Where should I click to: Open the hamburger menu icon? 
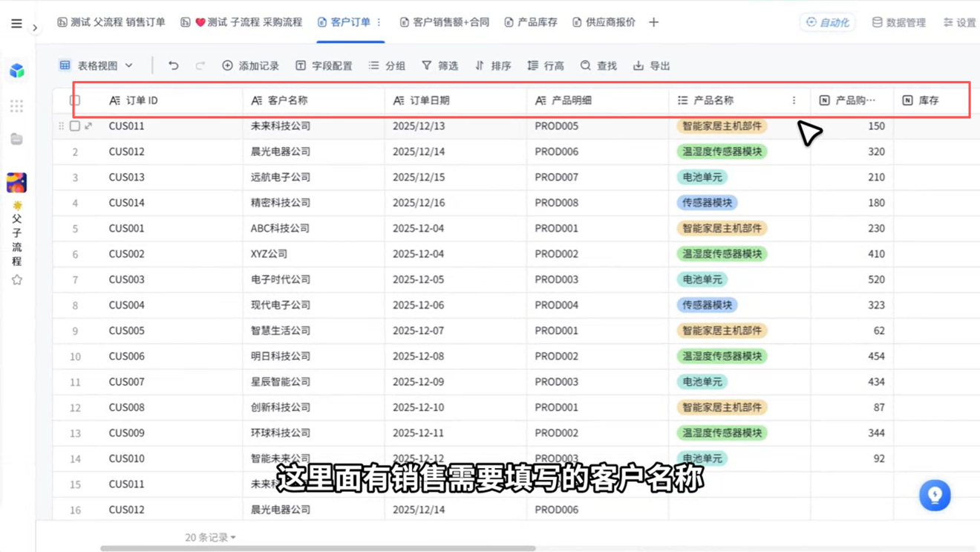[16, 24]
